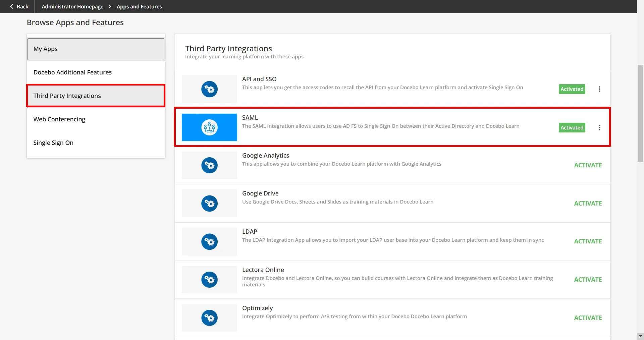The height and width of the screenshot is (340, 644).
Task: Activate the LDAP integration app
Action: 588,241
